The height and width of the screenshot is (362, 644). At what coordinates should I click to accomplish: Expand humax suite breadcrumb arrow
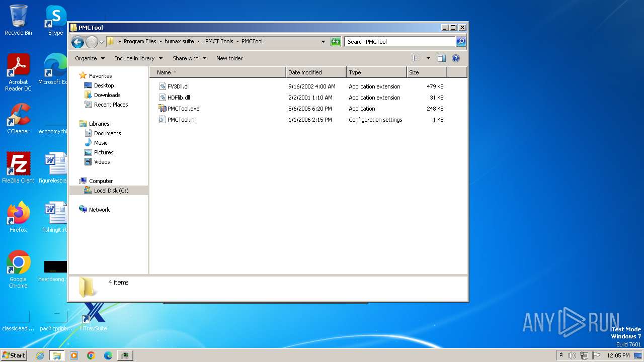(x=198, y=42)
